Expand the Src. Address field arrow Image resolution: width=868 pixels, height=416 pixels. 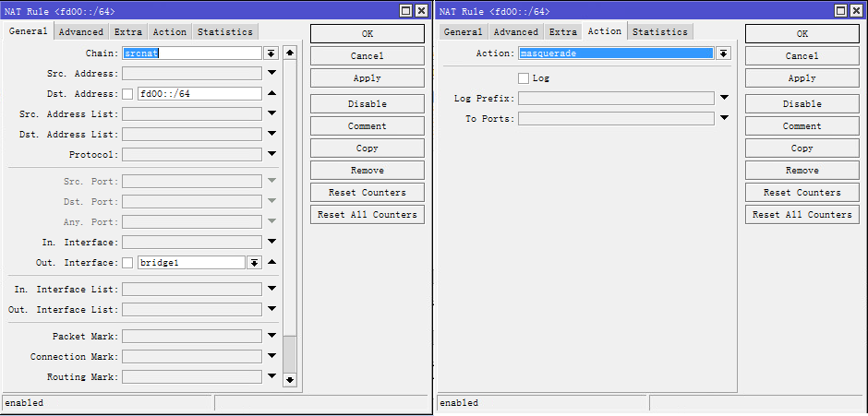271,74
